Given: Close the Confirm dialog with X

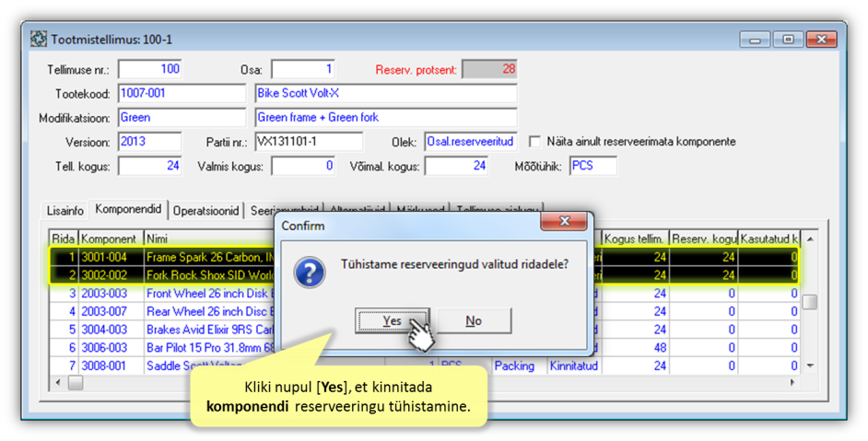Looking at the screenshot, I should pyautogui.click(x=564, y=221).
